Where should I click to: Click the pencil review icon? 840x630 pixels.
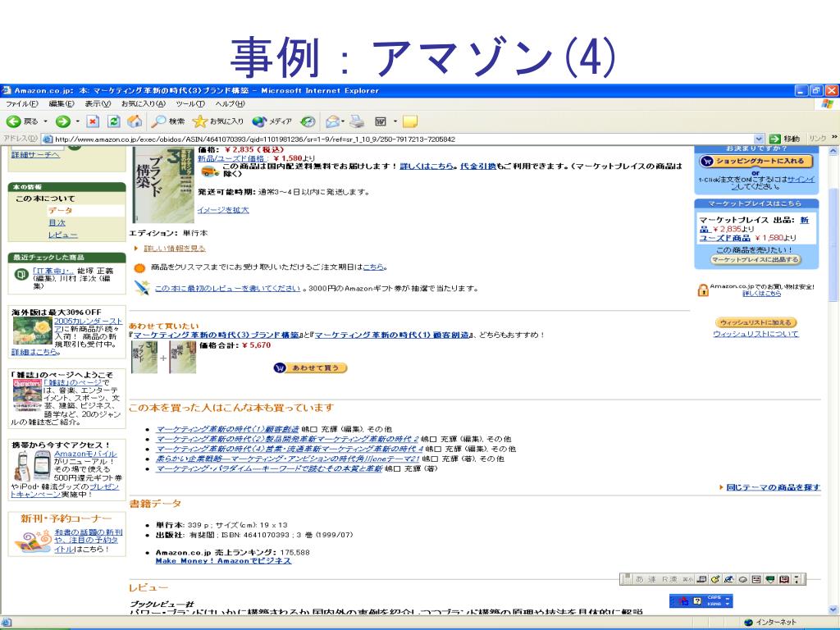(x=141, y=288)
